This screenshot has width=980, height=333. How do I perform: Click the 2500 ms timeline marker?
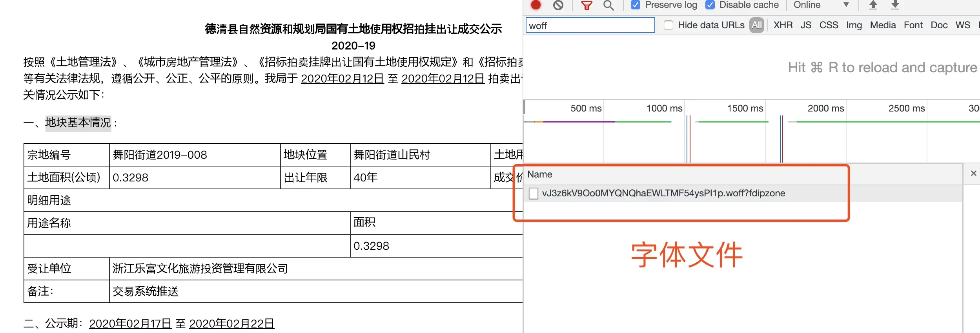click(x=907, y=108)
